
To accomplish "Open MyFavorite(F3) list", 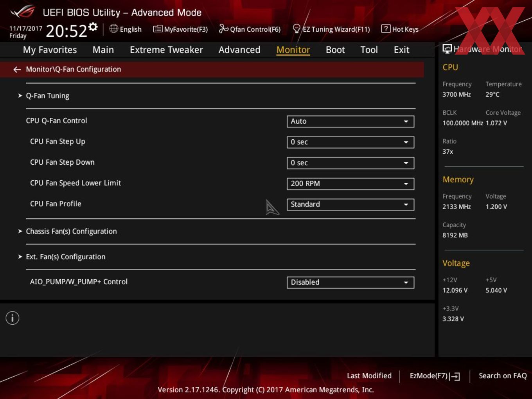I will click(x=180, y=29).
